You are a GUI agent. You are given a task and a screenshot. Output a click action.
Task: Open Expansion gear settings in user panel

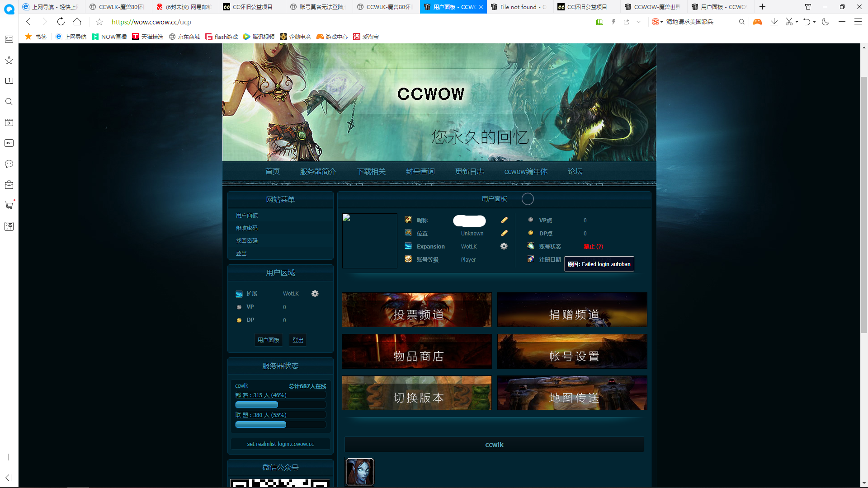(x=504, y=246)
